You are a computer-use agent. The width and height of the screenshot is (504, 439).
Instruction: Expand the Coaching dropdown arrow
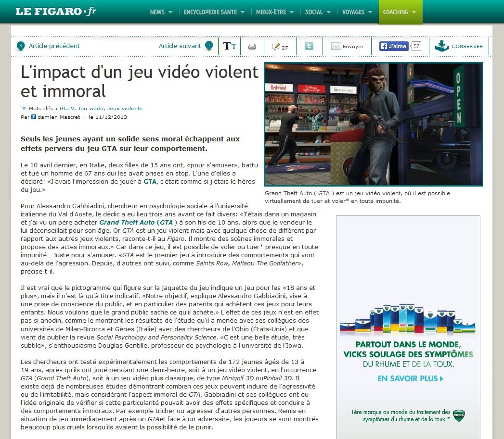coord(414,12)
